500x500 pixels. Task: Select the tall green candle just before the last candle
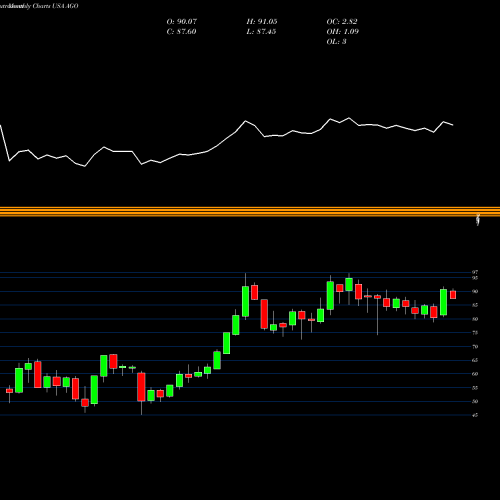click(x=443, y=302)
